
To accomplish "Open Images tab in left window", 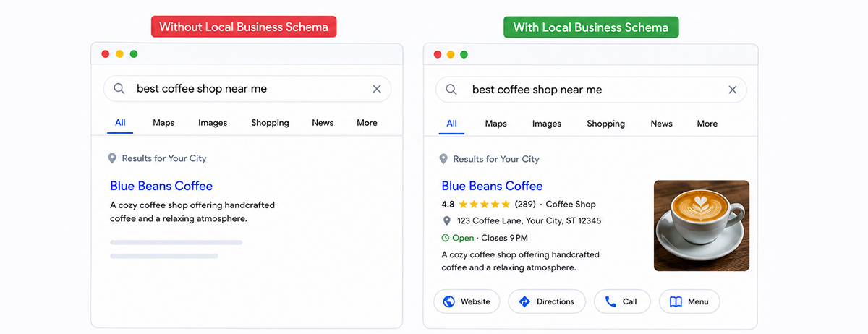I will click(213, 123).
